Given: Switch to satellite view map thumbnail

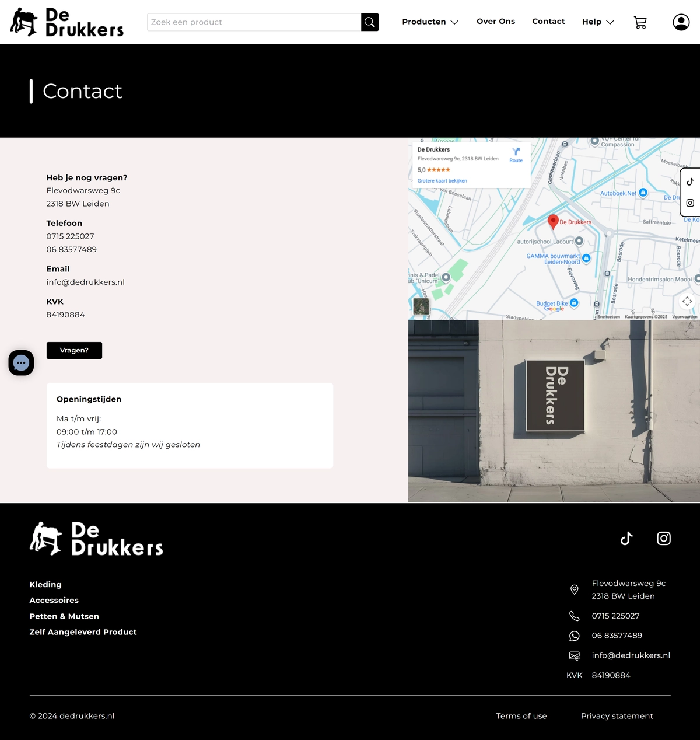Looking at the screenshot, I should pyautogui.click(x=421, y=306).
